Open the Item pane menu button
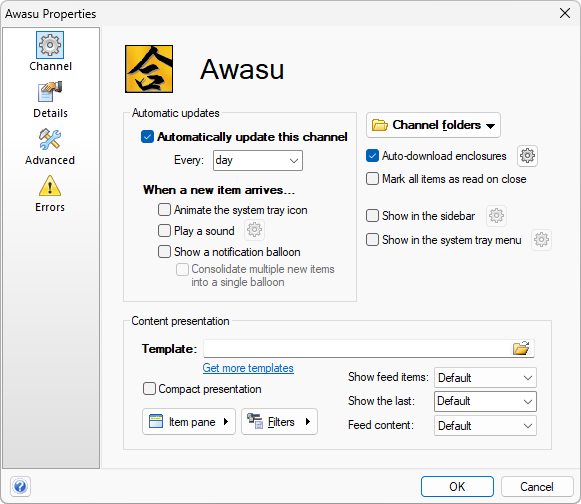The width and height of the screenshot is (581, 504). (x=189, y=422)
